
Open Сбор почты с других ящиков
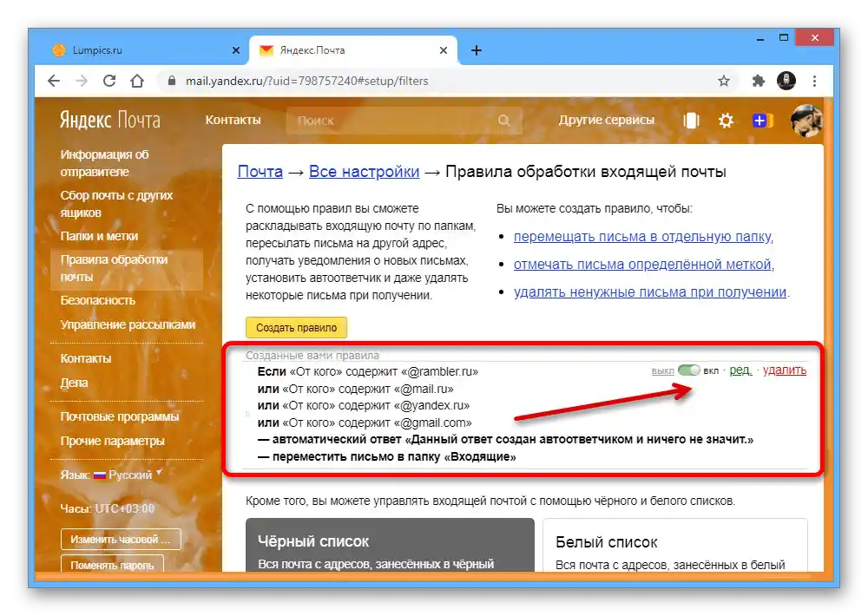[x=116, y=204]
